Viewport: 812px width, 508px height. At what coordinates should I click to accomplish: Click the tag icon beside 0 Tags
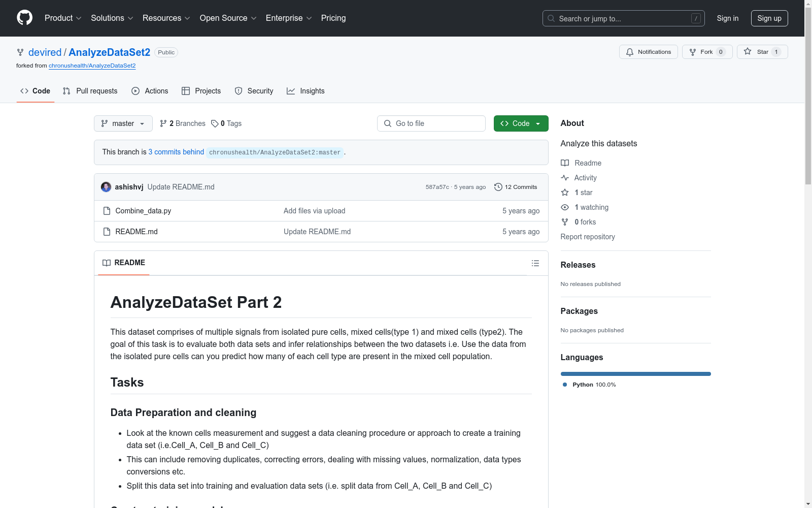(215, 123)
